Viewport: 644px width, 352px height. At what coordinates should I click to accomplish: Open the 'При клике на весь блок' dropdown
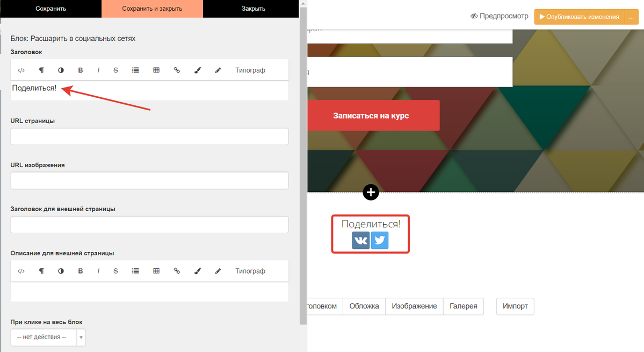(x=48, y=337)
